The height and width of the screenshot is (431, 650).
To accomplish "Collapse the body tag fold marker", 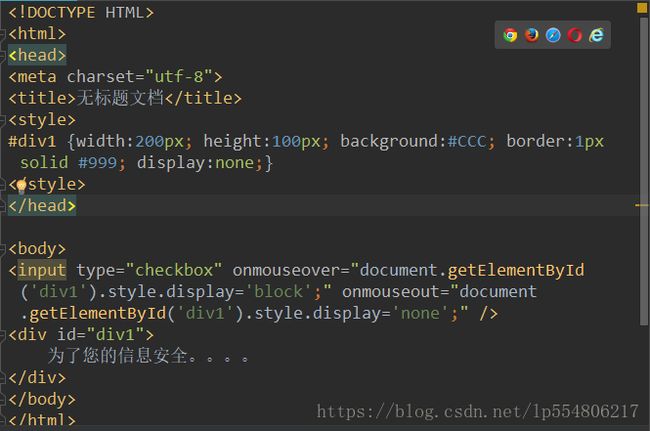I will (x=2, y=249).
